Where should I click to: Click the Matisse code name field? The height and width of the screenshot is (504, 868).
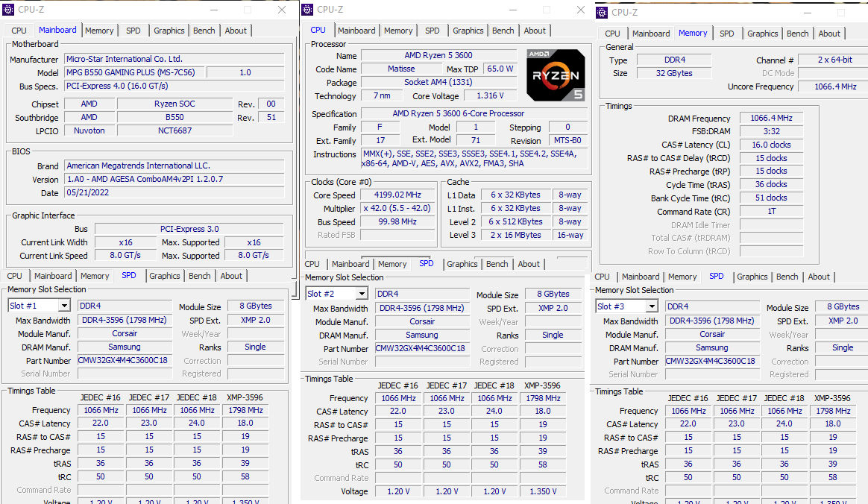tap(401, 69)
